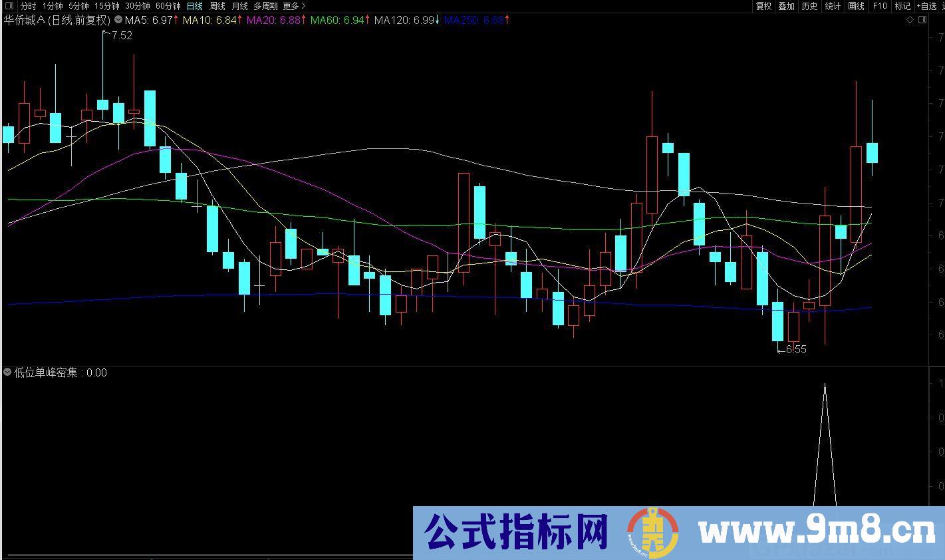Switch to 周线 weekly chart
The width and height of the screenshot is (945, 560).
(217, 6)
